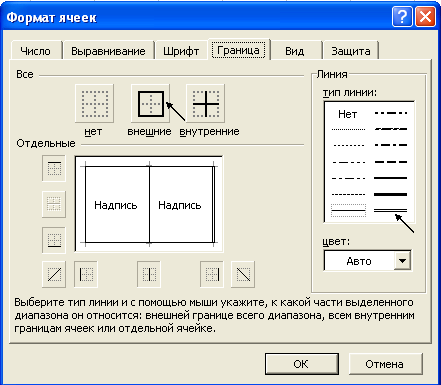The width and height of the screenshot is (441, 385).
Task: Select the double line style
Action: click(391, 210)
